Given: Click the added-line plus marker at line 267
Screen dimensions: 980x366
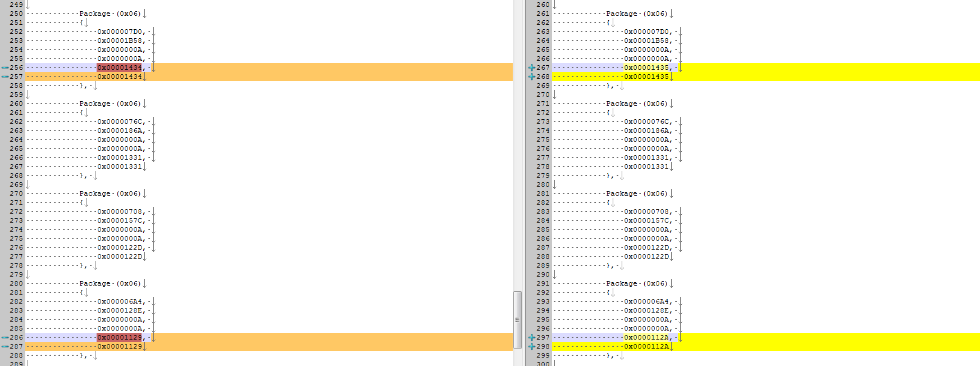Looking at the screenshot, I should pyautogui.click(x=532, y=67).
